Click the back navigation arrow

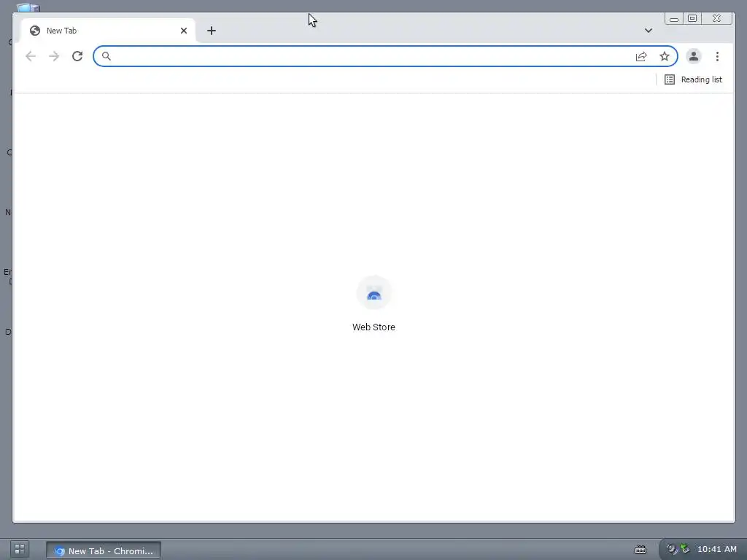pos(31,56)
